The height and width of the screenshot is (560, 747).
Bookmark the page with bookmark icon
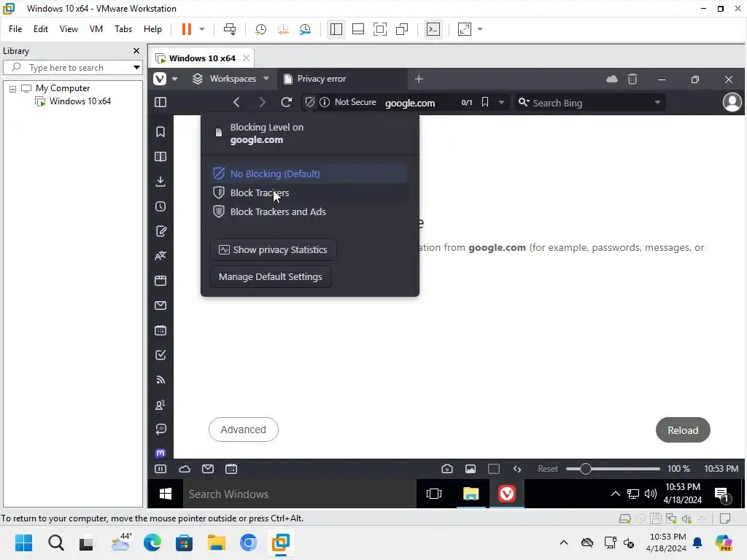coord(485,102)
